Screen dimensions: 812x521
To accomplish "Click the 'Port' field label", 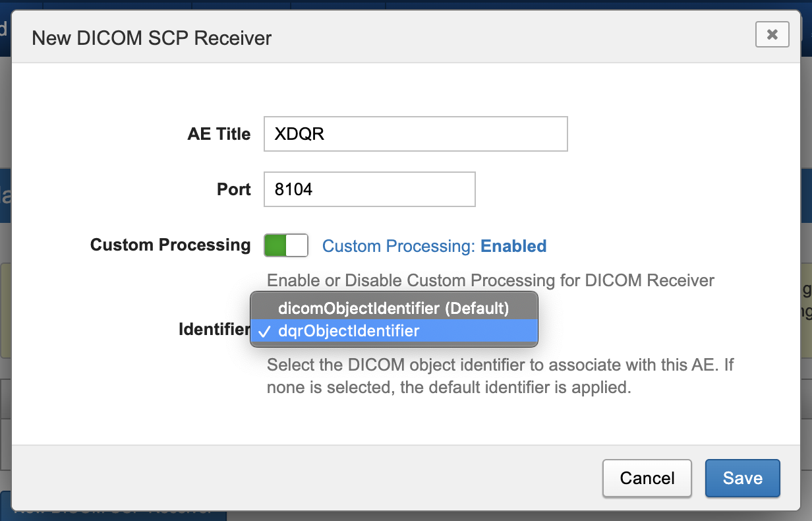I will (x=234, y=189).
